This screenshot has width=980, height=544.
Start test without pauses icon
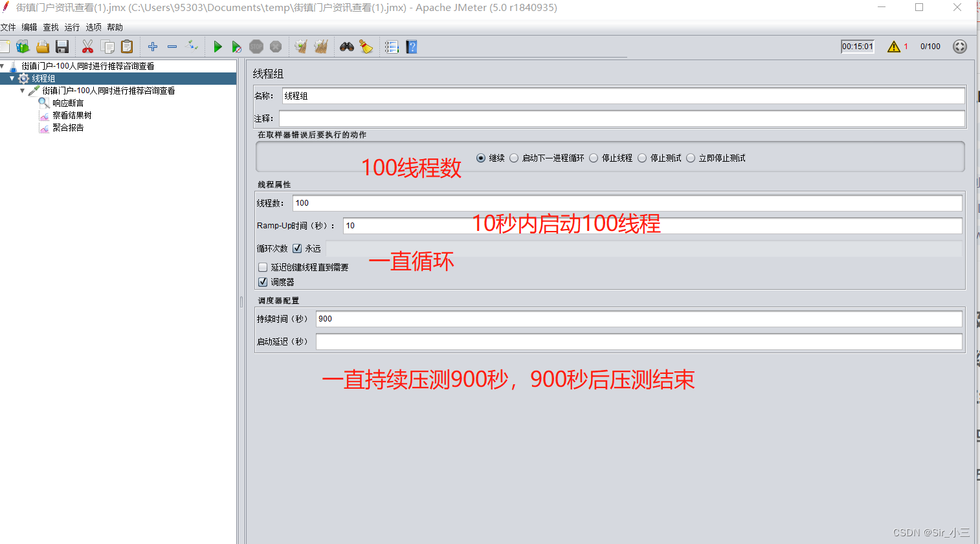[x=237, y=47]
